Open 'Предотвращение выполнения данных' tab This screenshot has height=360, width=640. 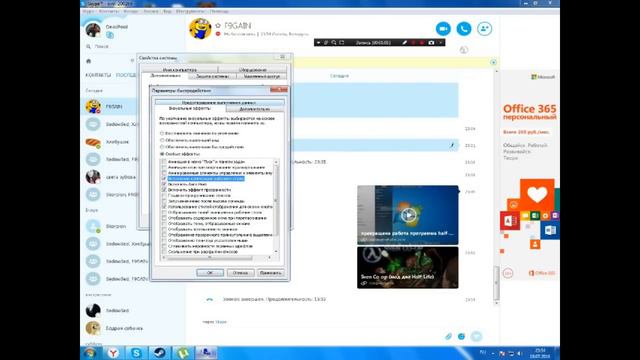pyautogui.click(x=219, y=102)
